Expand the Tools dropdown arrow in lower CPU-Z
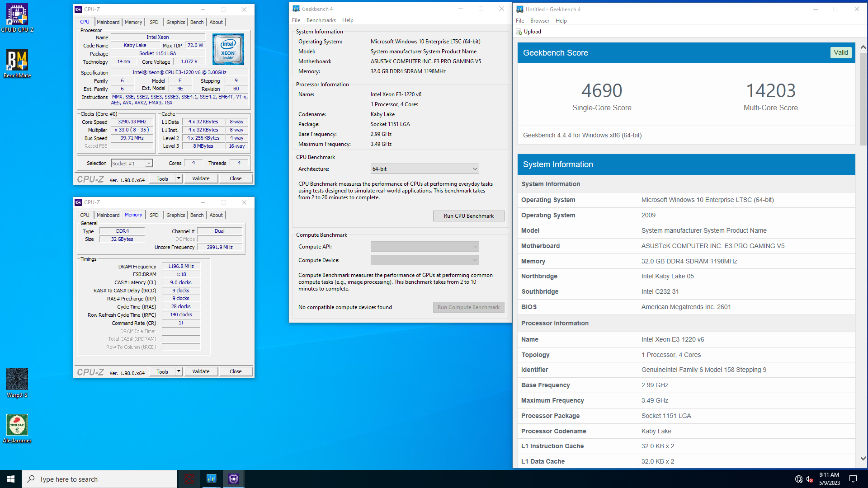 point(179,371)
